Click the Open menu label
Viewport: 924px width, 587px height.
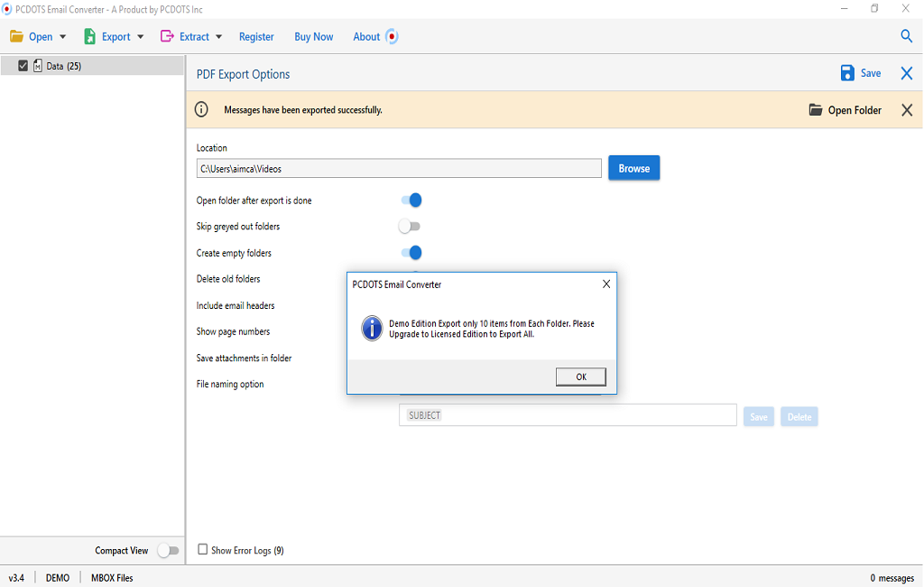(41, 37)
